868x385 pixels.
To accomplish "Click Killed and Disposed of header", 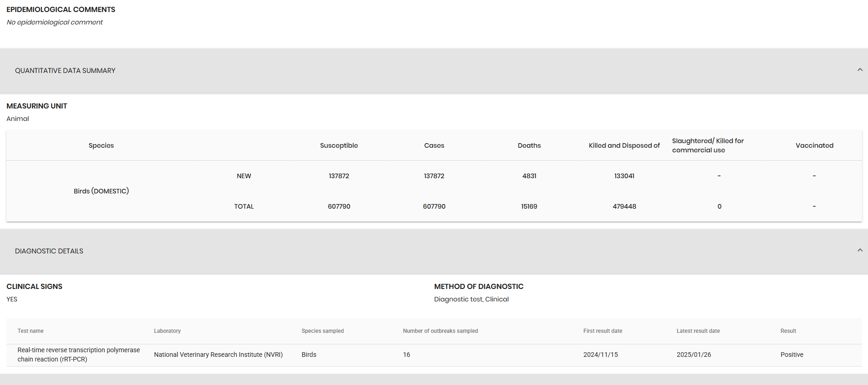I will [x=624, y=145].
